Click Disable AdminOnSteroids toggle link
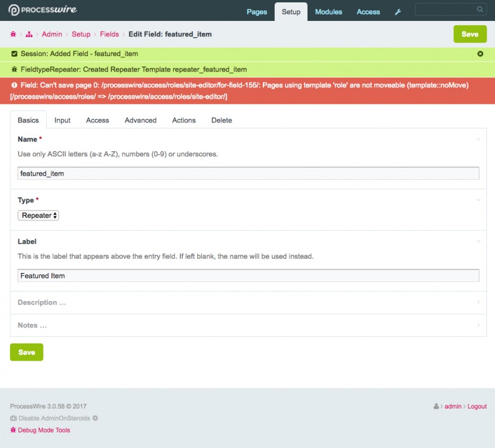Viewport: 495px width, 448px height. 54,418
